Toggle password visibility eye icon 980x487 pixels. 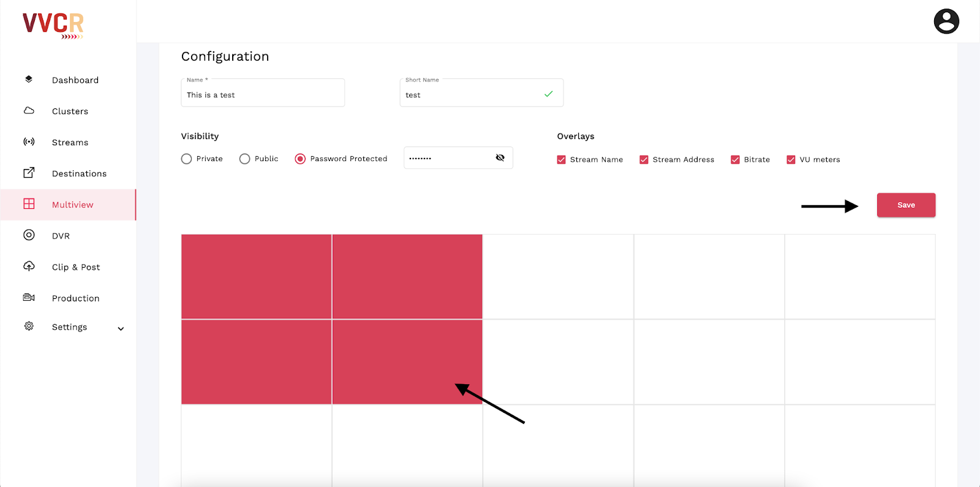500,157
